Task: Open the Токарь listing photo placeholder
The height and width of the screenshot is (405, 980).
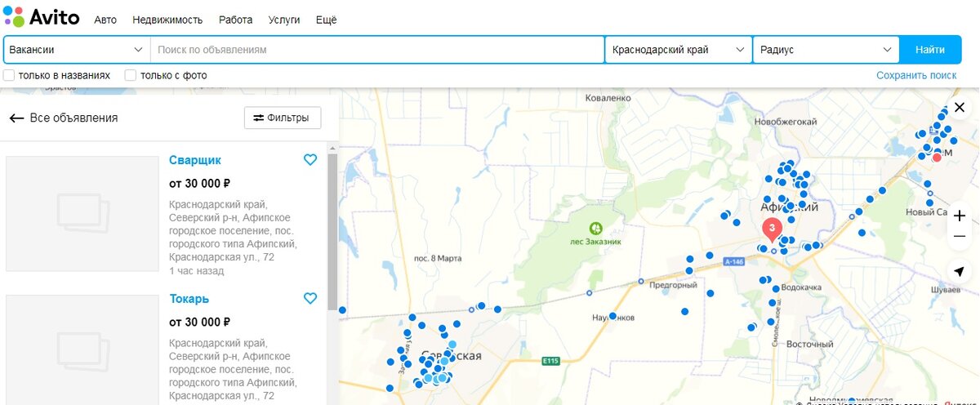Action: 82,349
